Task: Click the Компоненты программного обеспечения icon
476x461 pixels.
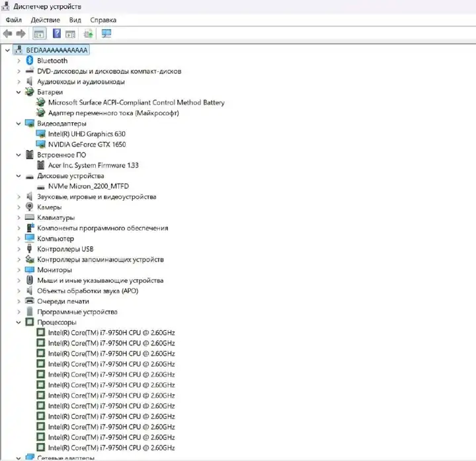Action: (x=30, y=228)
